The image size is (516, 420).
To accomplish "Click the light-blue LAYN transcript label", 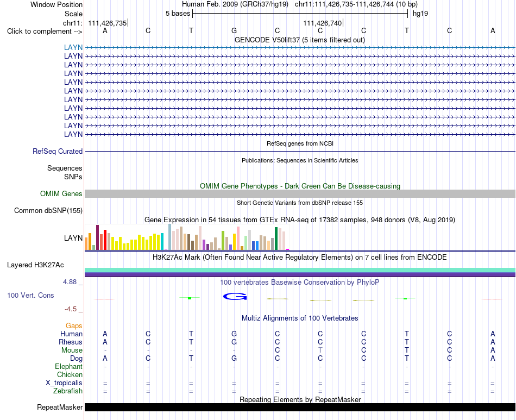I will [73, 47].
